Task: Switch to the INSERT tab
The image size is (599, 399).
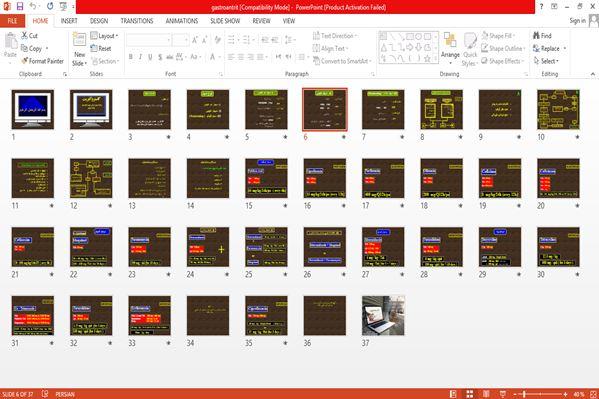Action: tap(69, 21)
